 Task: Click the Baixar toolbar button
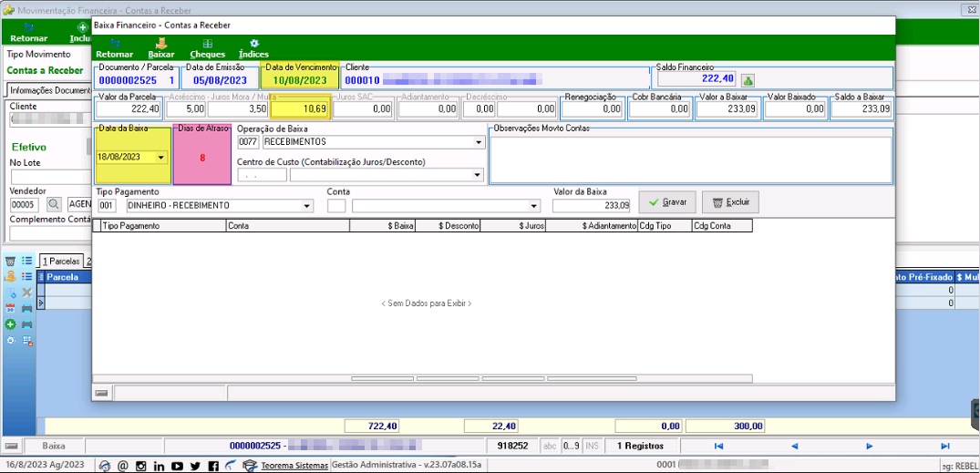160,48
